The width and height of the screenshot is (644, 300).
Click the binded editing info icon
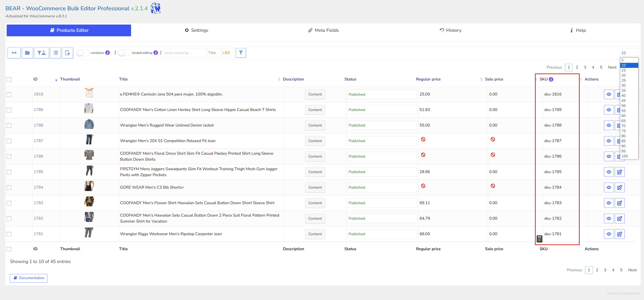(156, 53)
